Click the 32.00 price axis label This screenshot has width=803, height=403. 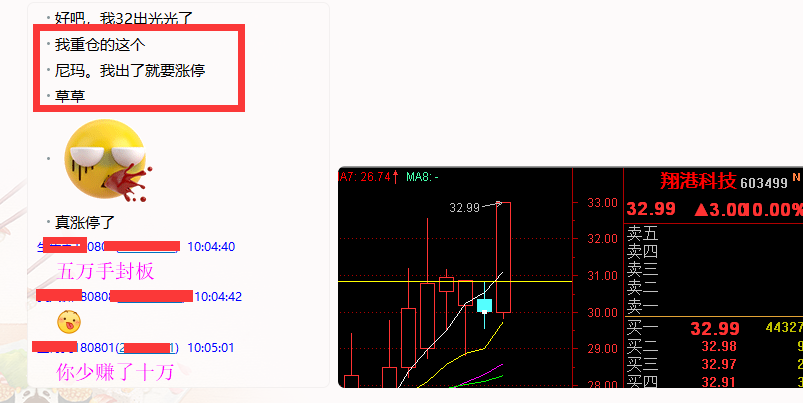(x=603, y=239)
